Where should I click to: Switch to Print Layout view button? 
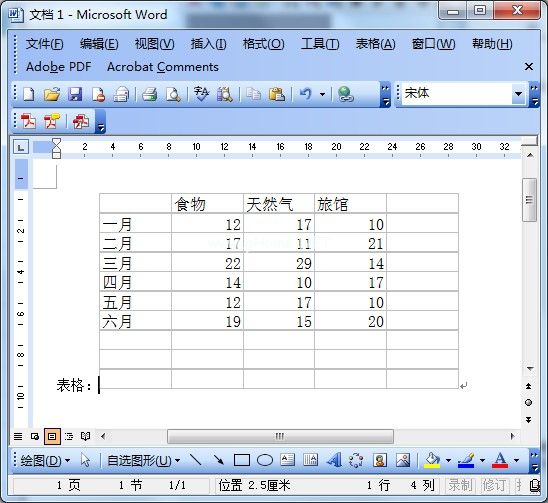tap(52, 436)
